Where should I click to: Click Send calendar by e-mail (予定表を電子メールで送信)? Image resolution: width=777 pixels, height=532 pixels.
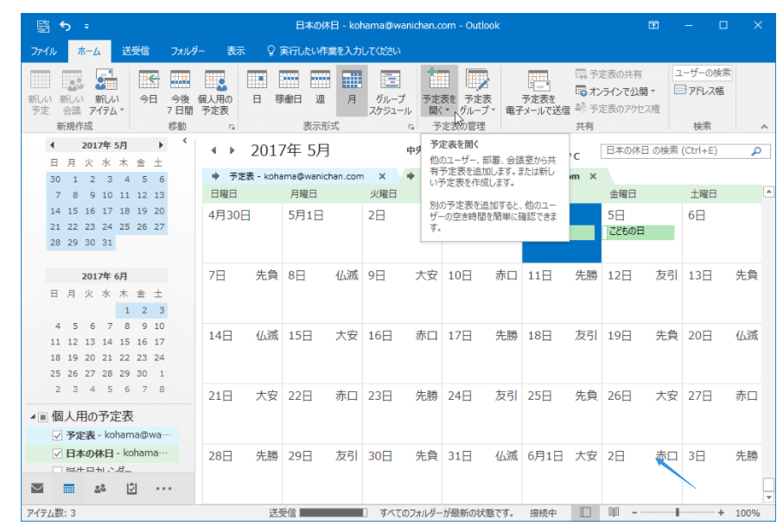point(538,92)
